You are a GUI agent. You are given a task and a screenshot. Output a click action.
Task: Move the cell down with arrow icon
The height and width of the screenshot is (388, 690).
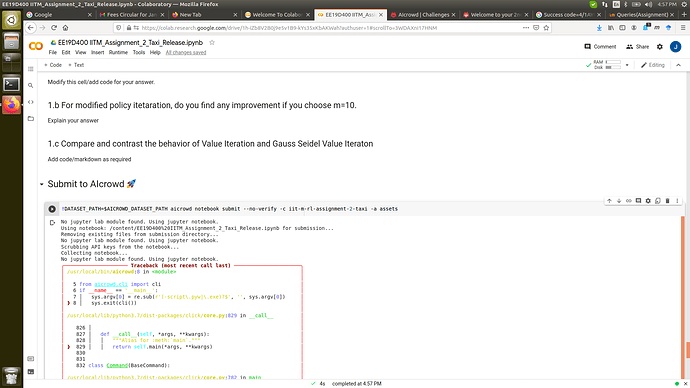tap(619, 201)
